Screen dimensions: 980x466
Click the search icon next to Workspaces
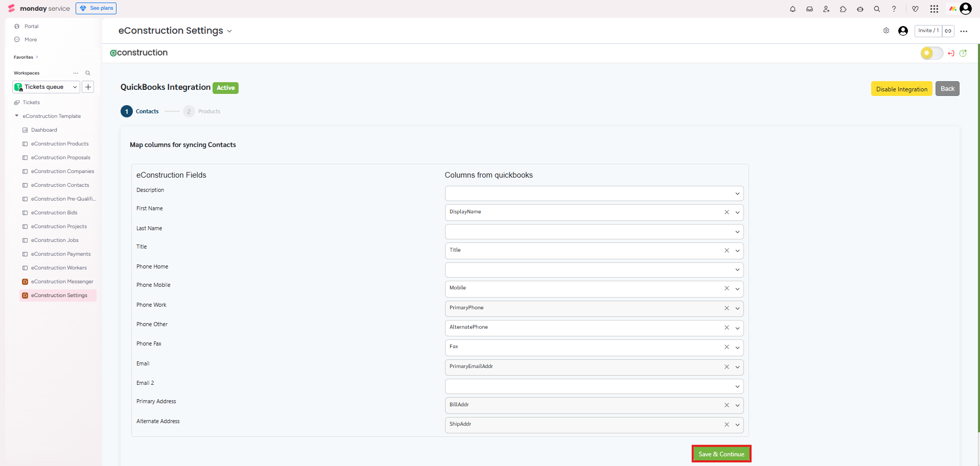coord(88,73)
